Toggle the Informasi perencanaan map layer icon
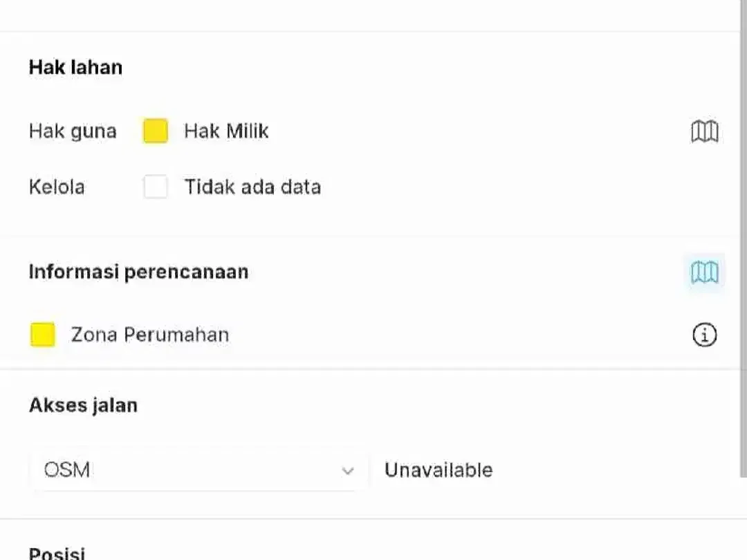Image resolution: width=747 pixels, height=560 pixels. pyautogui.click(x=705, y=272)
